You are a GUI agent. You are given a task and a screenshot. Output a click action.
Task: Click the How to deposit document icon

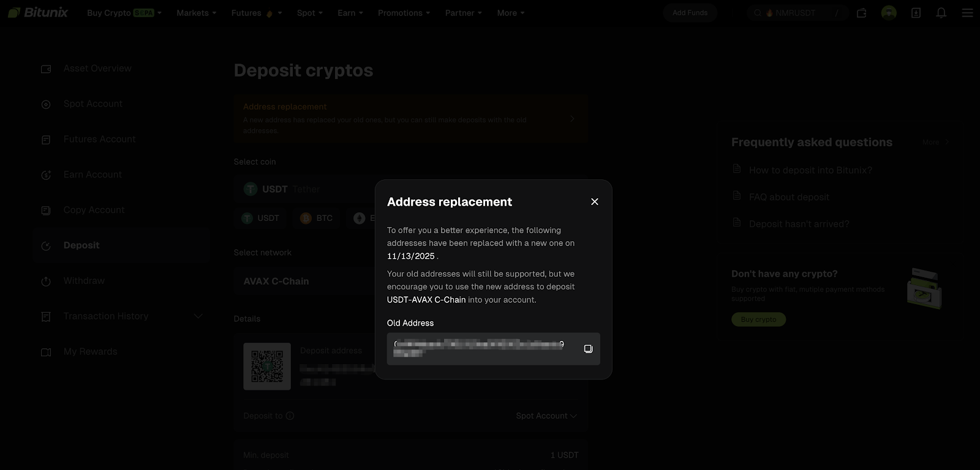[x=737, y=169]
